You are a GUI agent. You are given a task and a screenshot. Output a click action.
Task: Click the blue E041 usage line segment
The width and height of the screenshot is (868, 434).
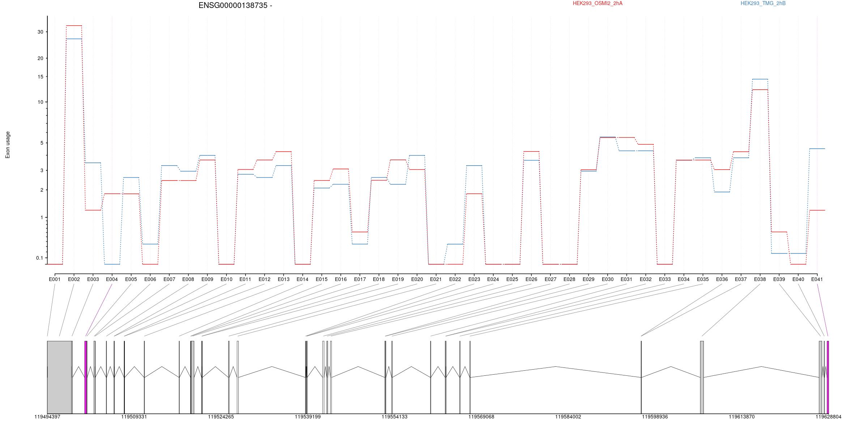tap(817, 149)
